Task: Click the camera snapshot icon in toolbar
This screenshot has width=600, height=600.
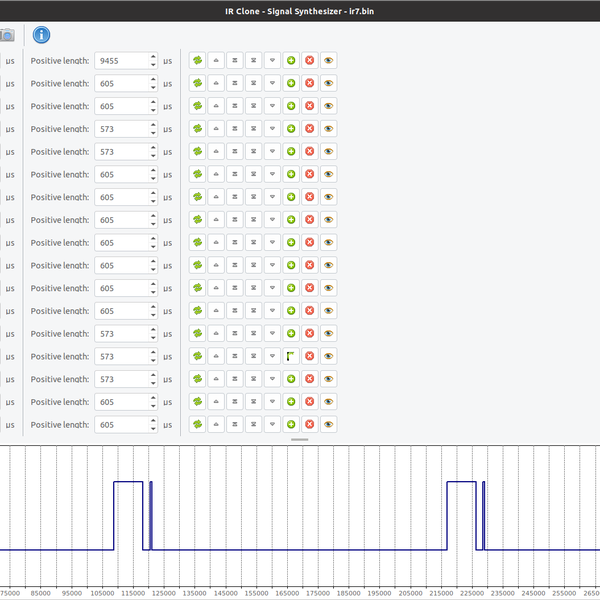Action: pyautogui.click(x=7, y=35)
